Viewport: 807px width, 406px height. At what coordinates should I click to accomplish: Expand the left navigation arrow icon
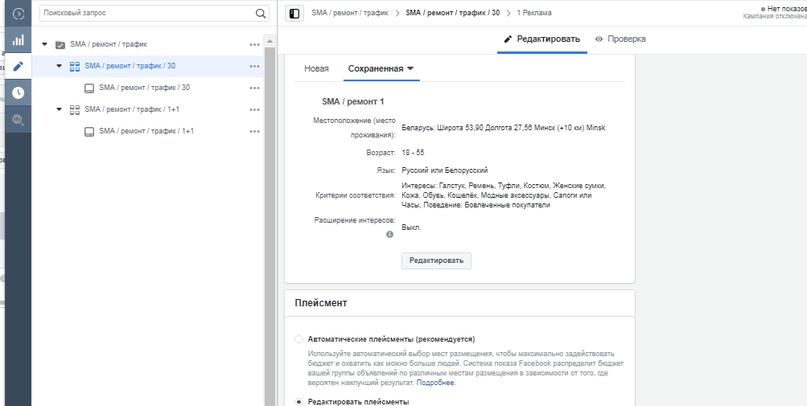18,13
